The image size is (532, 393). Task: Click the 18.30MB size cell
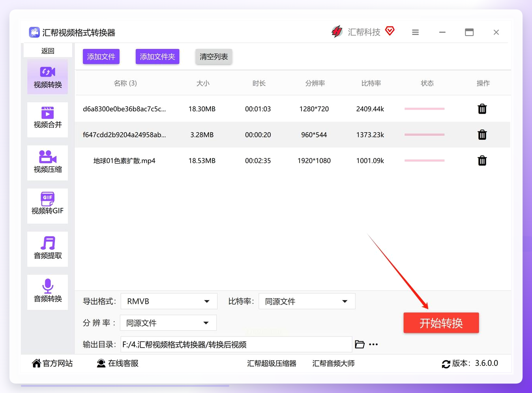[202, 109]
